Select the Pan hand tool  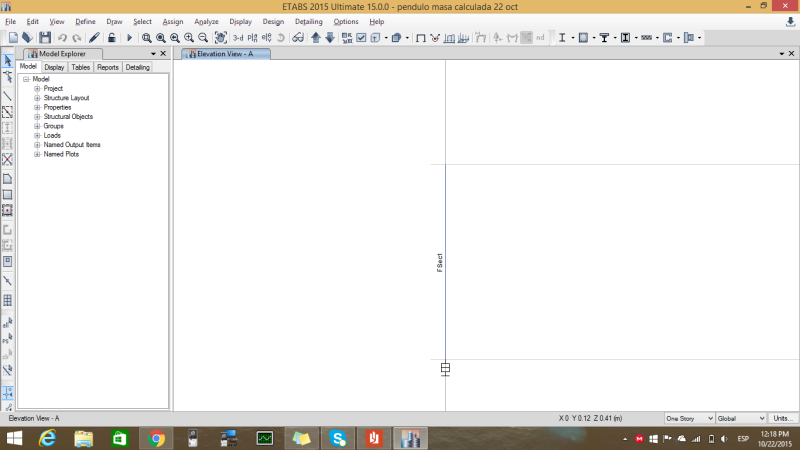[x=220, y=37]
